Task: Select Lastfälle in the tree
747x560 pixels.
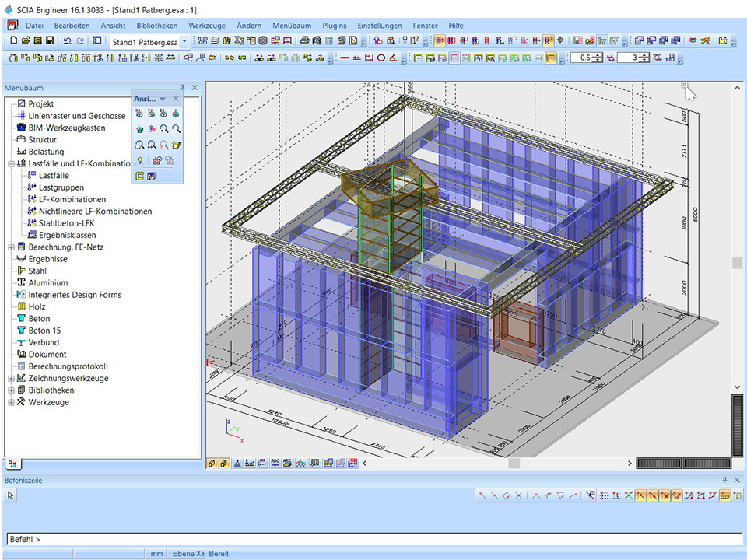Action: click(x=54, y=176)
